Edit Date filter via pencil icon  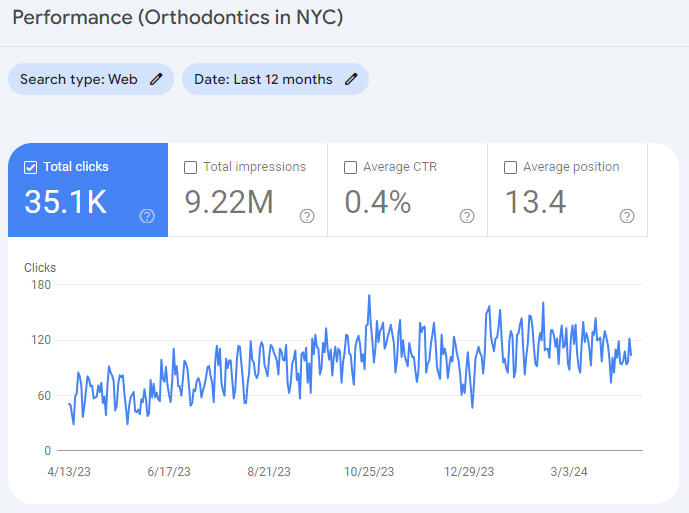[x=351, y=79]
